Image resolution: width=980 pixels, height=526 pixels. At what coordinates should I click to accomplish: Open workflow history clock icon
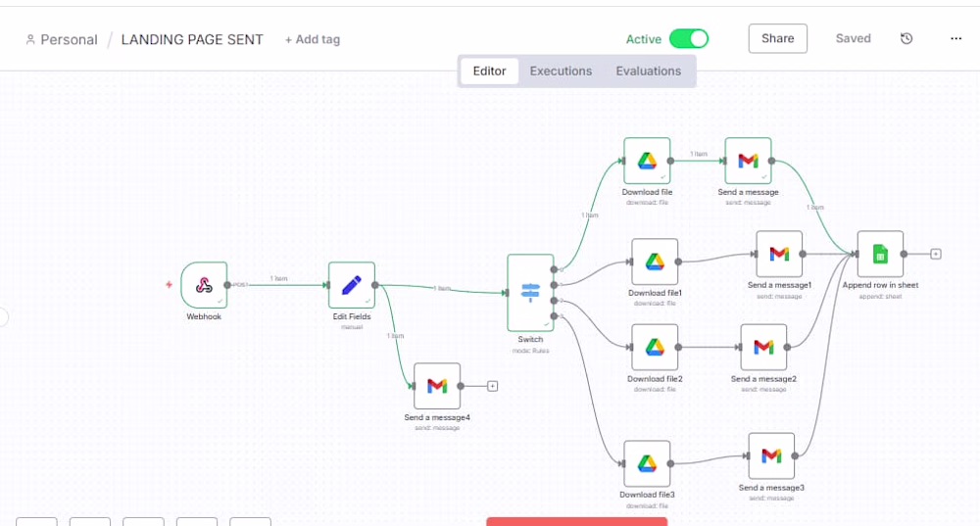point(906,39)
